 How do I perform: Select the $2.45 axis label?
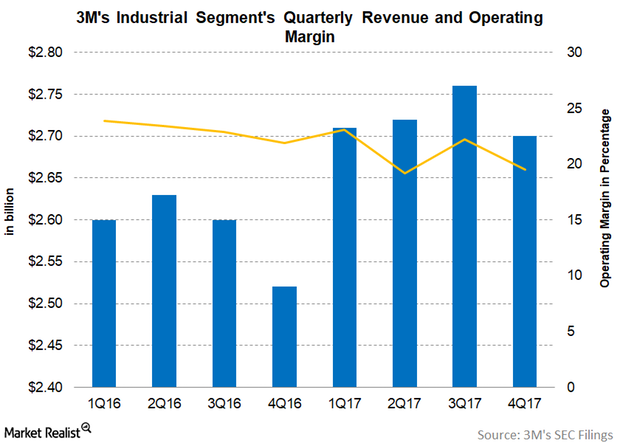coord(45,345)
